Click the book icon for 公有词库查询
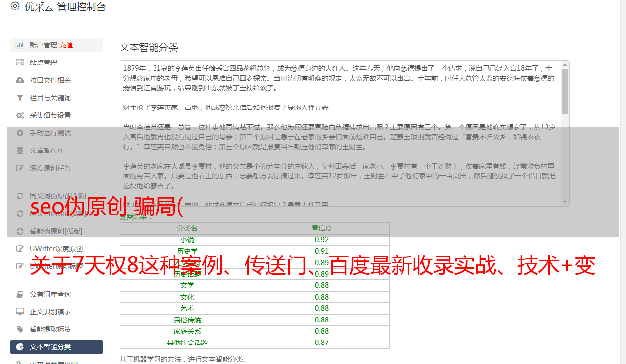 (20, 294)
